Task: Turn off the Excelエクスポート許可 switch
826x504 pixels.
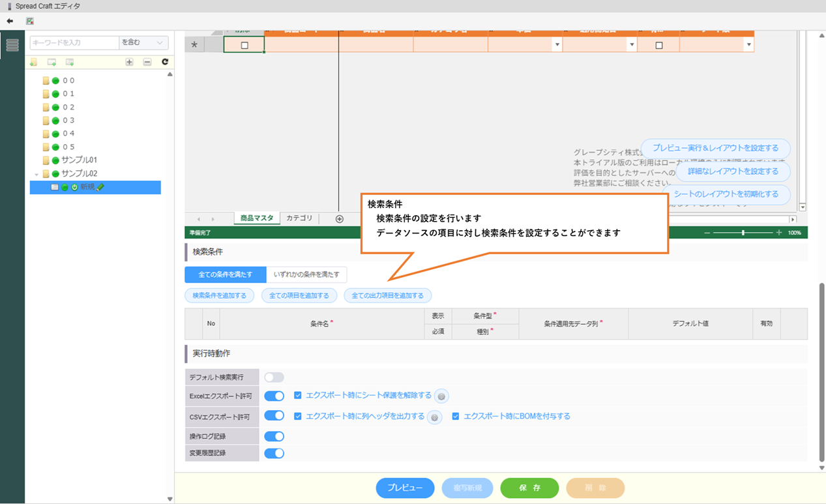Action: point(274,396)
